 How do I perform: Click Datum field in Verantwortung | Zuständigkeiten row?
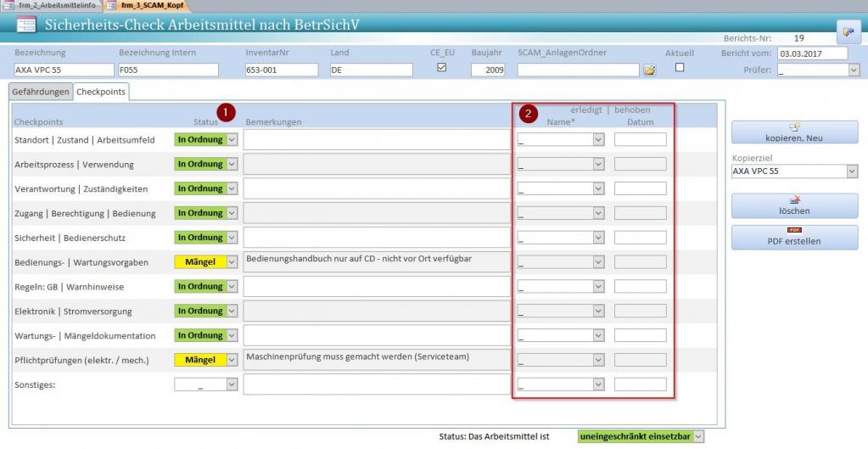click(640, 188)
